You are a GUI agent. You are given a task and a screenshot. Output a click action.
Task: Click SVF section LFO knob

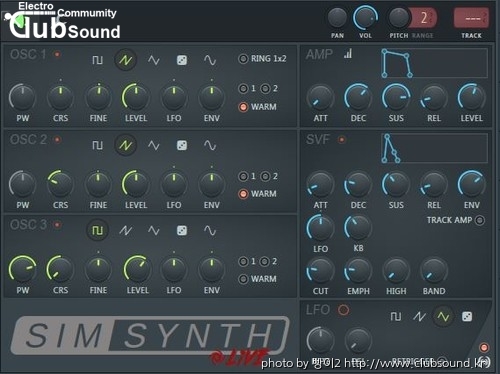320,228
